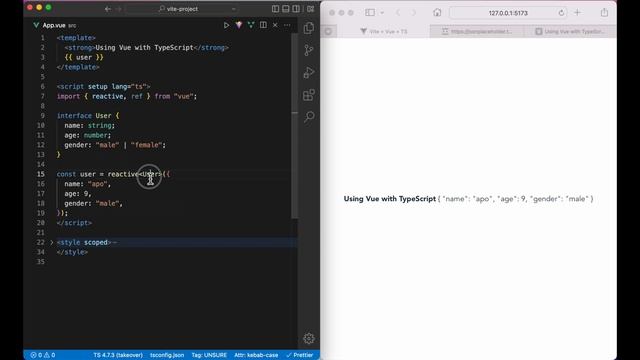Screen dimensions: 640x360
Task: Click the 'age: number;' line in editor
Action: pyautogui.click(x=87, y=136)
